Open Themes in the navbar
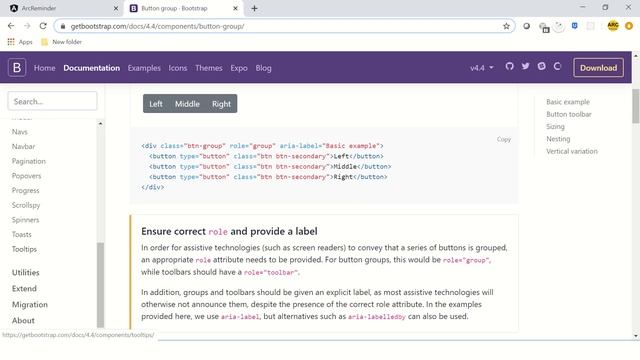The image size is (640, 360). tap(209, 68)
